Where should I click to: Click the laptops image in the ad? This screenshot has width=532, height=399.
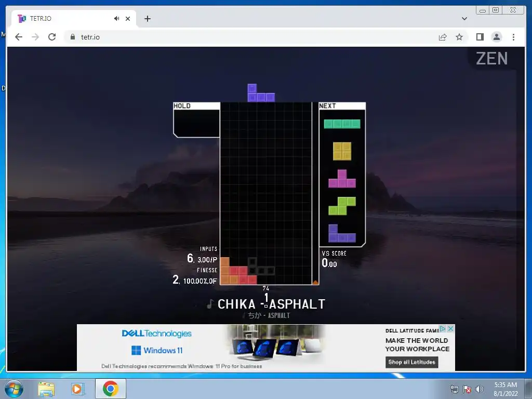coord(276,346)
